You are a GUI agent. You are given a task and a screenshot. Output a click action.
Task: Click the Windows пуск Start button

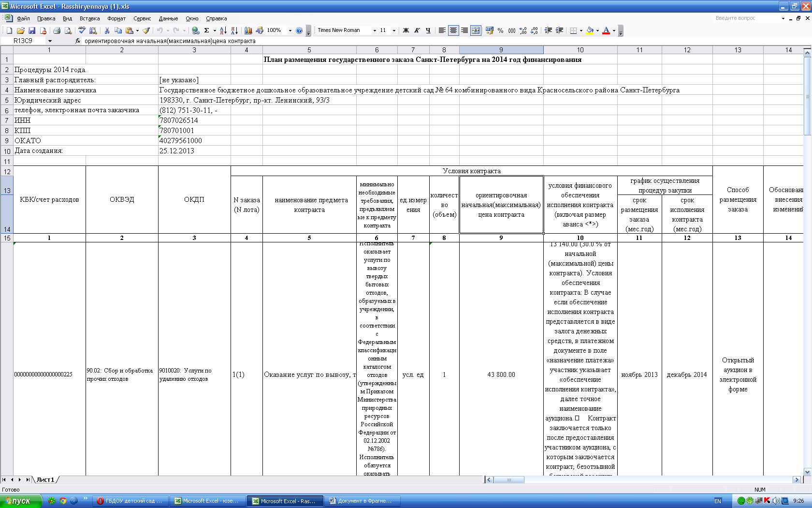pos(21,501)
